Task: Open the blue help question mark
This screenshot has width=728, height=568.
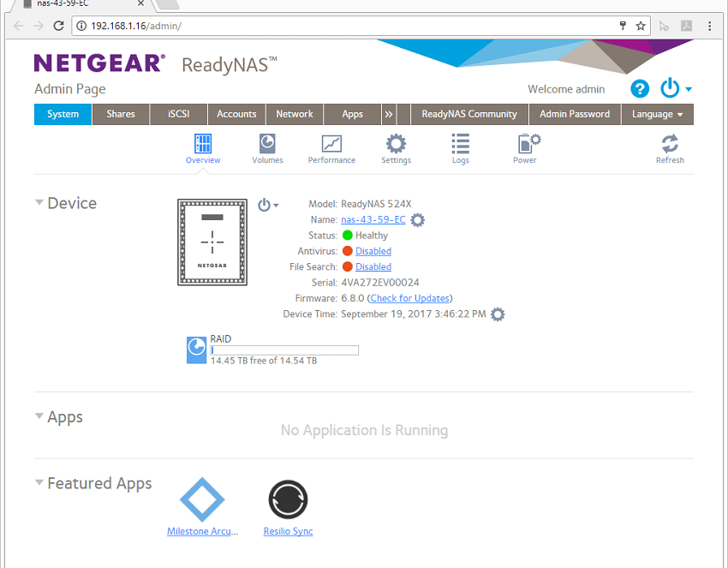Action: 639,88
